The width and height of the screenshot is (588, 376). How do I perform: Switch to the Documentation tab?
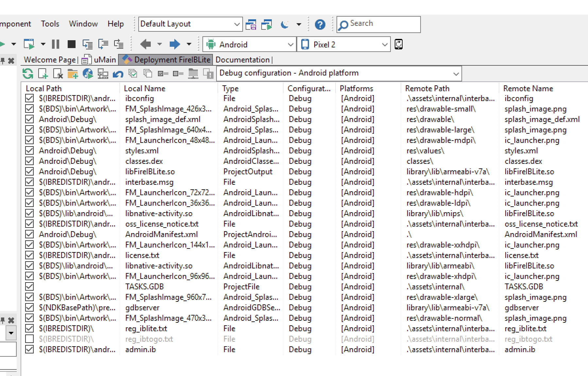[x=243, y=60]
